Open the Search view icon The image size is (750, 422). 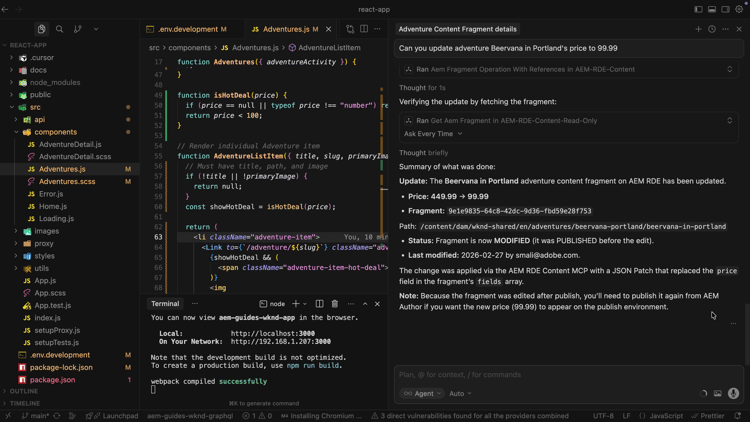tap(59, 29)
